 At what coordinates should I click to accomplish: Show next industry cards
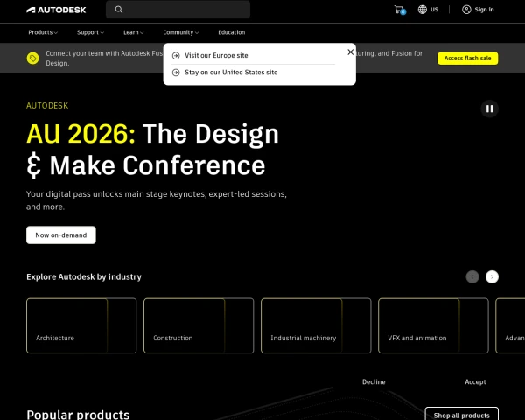[x=492, y=277]
